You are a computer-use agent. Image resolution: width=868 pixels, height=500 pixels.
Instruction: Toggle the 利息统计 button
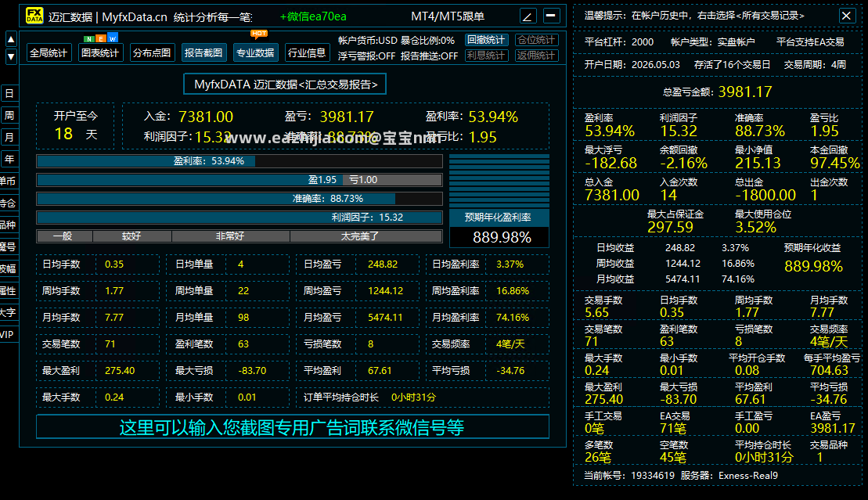coord(486,56)
